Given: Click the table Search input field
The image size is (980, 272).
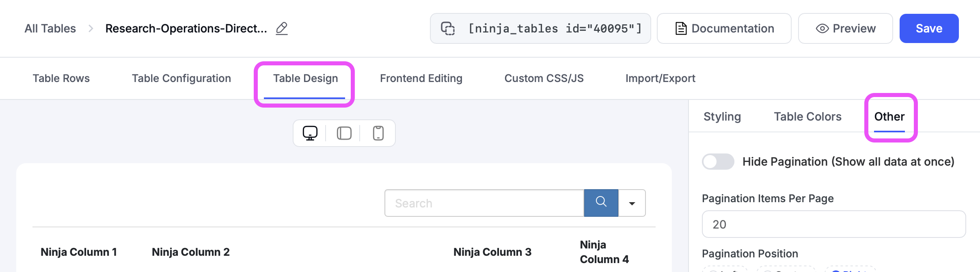Looking at the screenshot, I should point(484,203).
